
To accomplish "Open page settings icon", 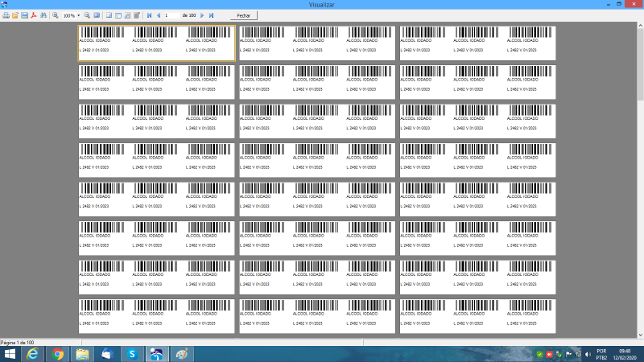I will pyautogui.click(x=127, y=15).
